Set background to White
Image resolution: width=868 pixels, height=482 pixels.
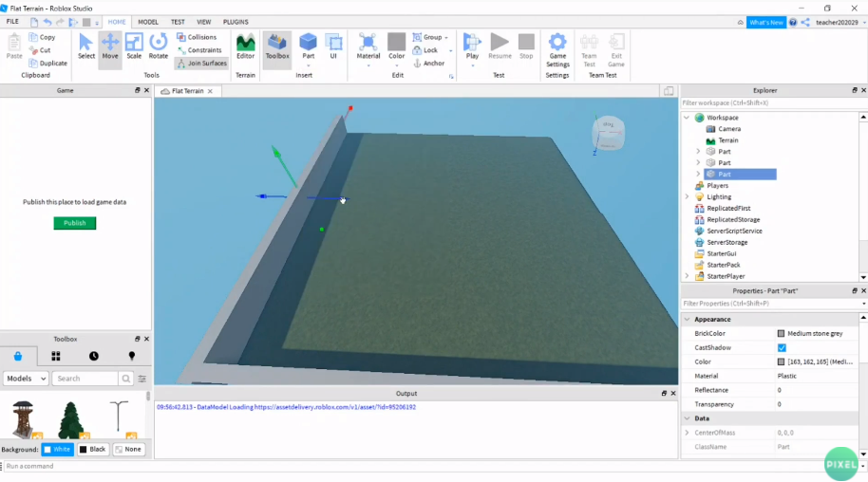pyautogui.click(x=57, y=450)
